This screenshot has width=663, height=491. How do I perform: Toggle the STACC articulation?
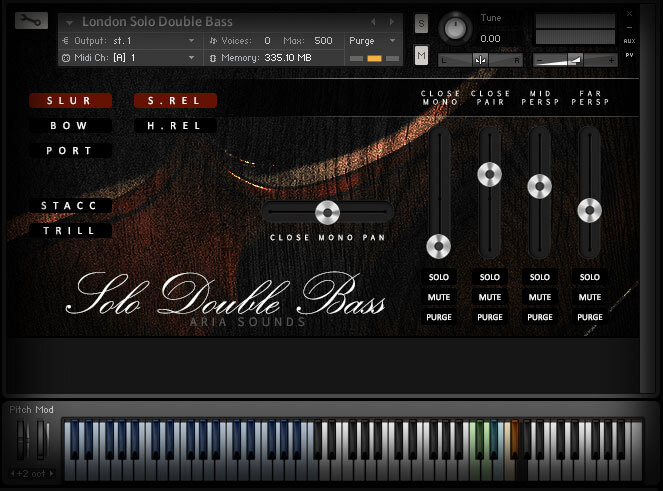point(70,206)
